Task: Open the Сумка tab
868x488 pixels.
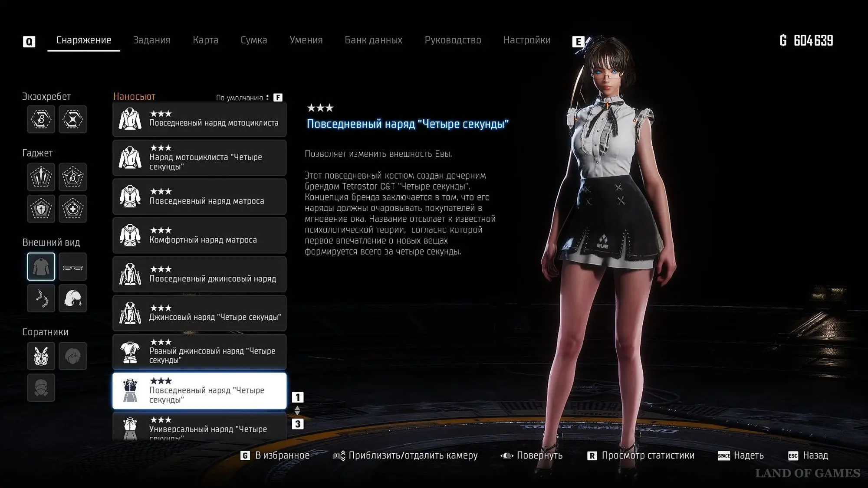Action: click(x=254, y=40)
